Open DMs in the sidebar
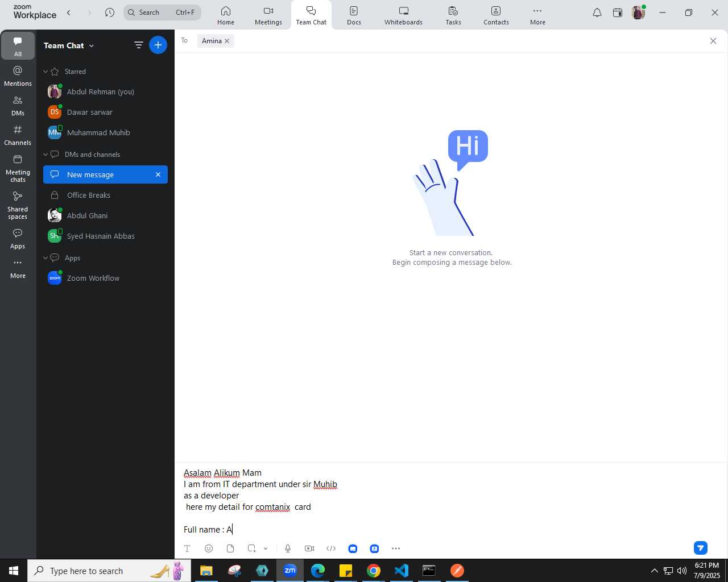The height and width of the screenshot is (582, 728). 18,105
